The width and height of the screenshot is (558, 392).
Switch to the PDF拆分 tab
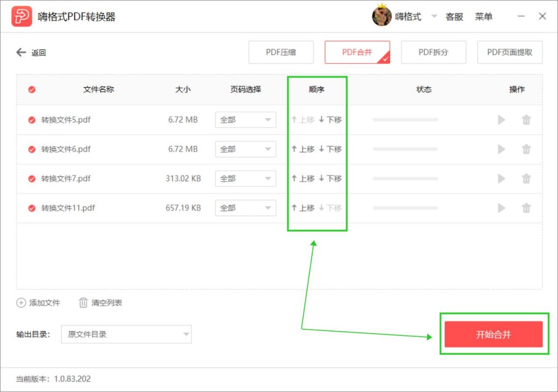[x=433, y=52]
